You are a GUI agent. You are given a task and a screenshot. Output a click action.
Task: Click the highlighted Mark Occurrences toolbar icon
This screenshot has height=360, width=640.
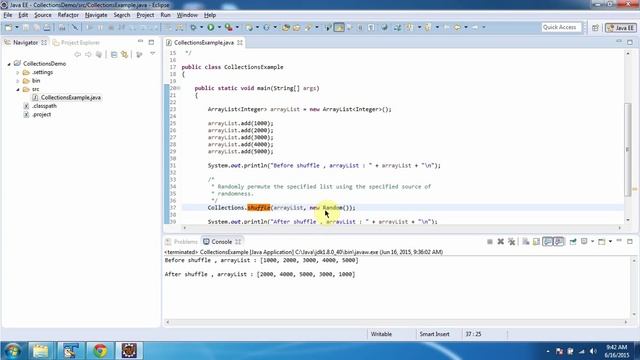point(339,27)
